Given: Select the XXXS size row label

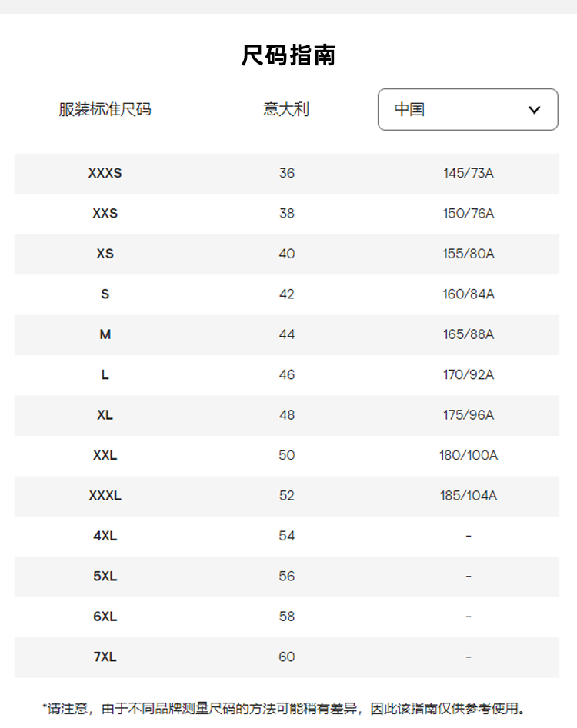Looking at the screenshot, I should pos(105,173).
